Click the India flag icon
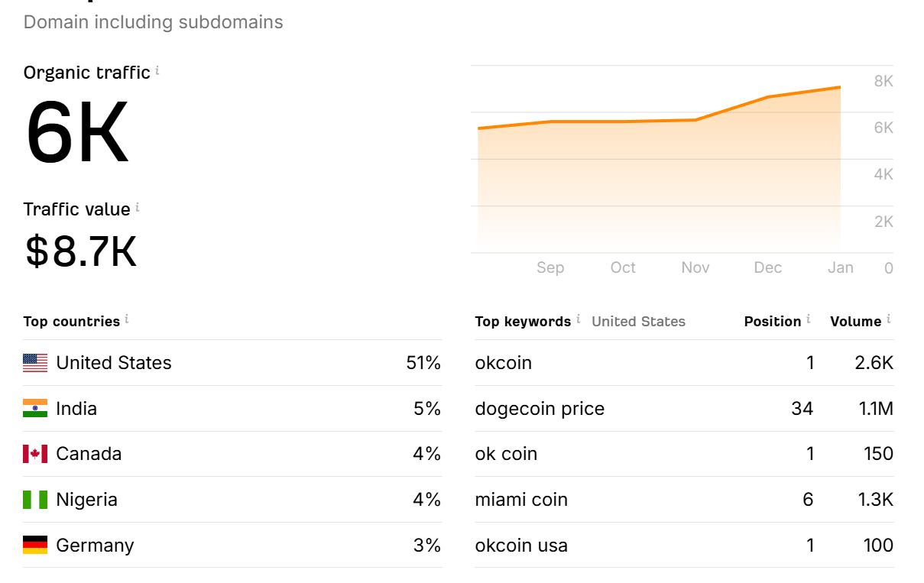Viewport: 924px width, 583px height. [x=35, y=409]
